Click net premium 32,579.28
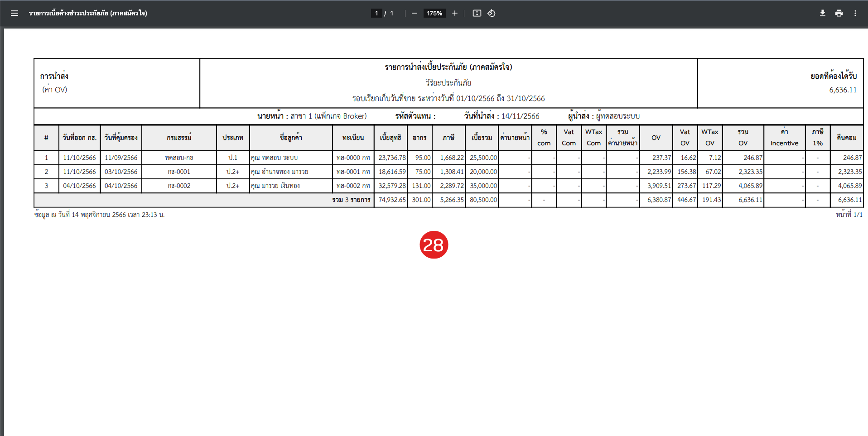 coord(392,186)
